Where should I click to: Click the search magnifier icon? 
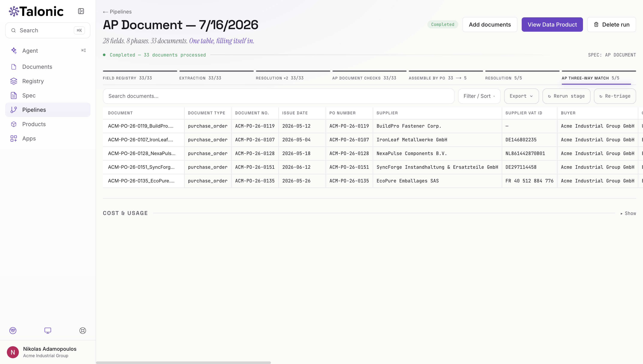pos(14,30)
